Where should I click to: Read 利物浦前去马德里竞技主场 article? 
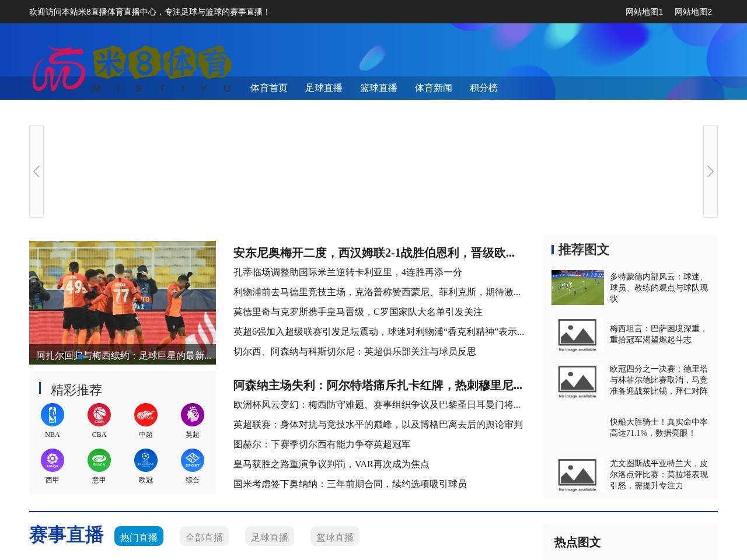pyautogui.click(x=377, y=292)
